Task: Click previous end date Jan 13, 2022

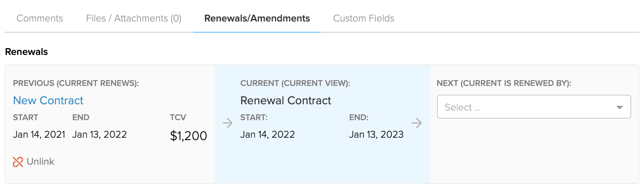Action: pyautogui.click(x=100, y=134)
